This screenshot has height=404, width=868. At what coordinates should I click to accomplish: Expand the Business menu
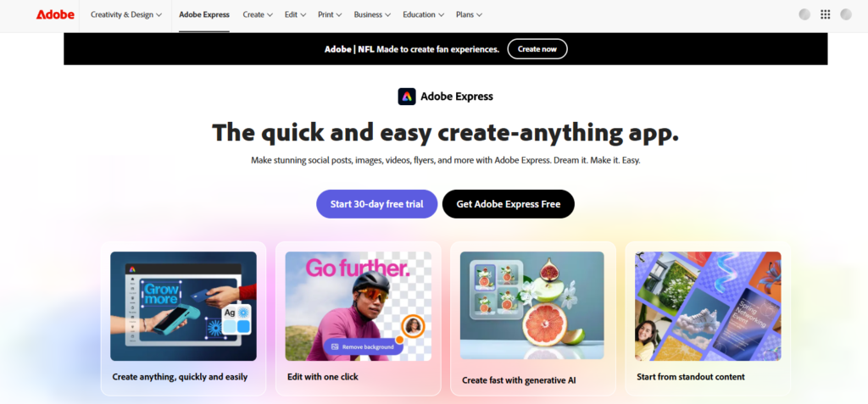[373, 15]
